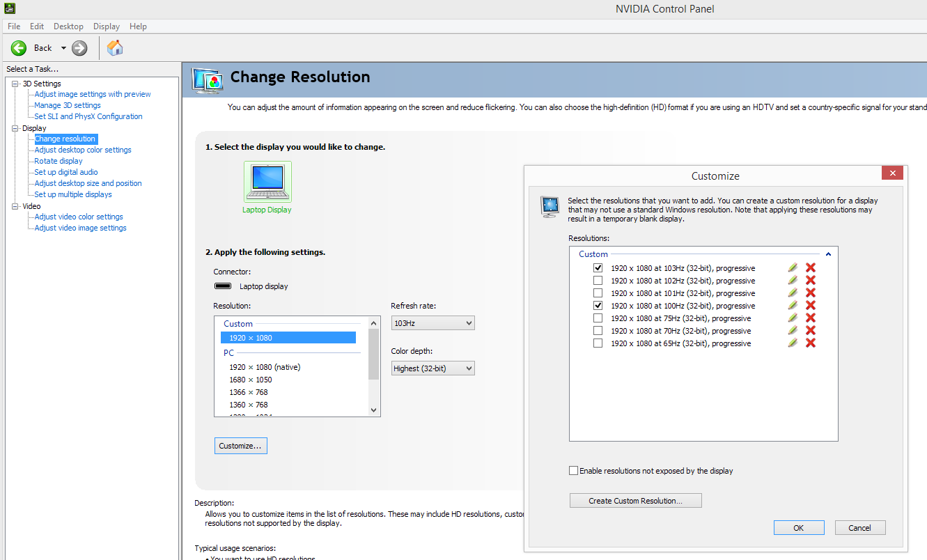Open Manage 3D settings
This screenshot has width=927, height=560.
(68, 105)
